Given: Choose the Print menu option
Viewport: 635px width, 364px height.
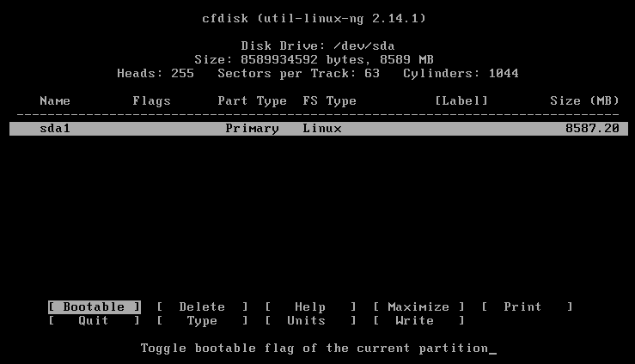Looking at the screenshot, I should 527,307.
